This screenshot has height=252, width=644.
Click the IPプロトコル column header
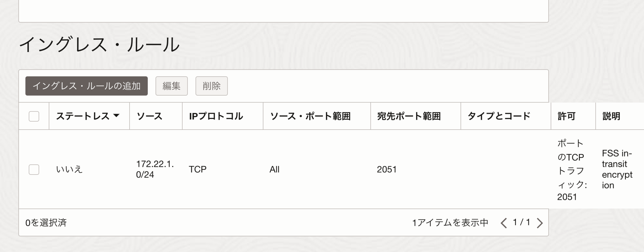click(x=216, y=116)
